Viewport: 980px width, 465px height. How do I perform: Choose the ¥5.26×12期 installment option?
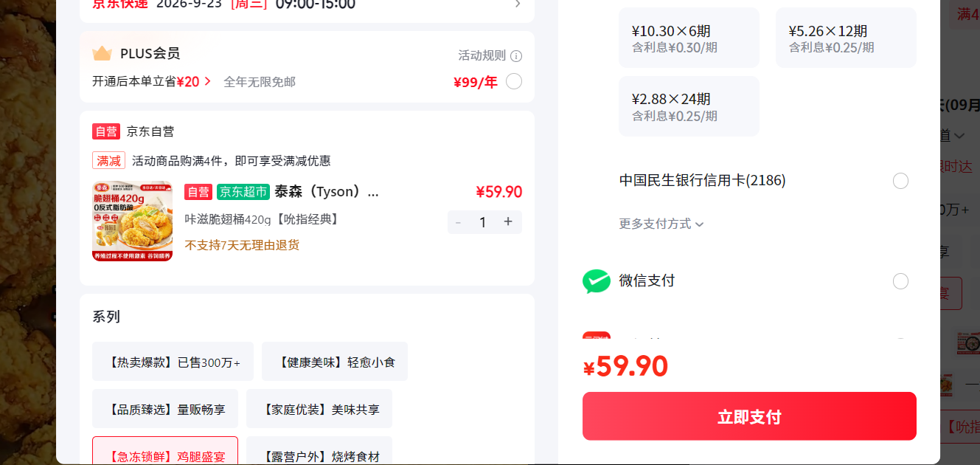click(x=846, y=38)
